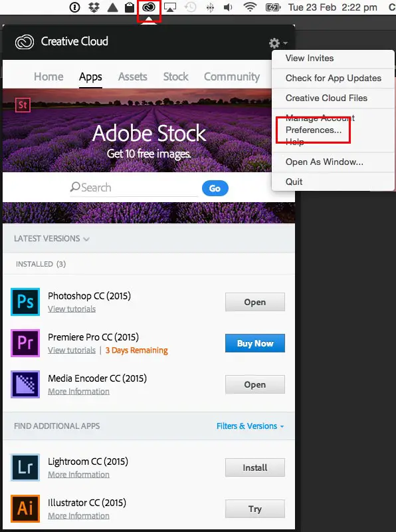Click the Premiere Pro CC (2015) title
This screenshot has height=532, width=396.
(93, 337)
